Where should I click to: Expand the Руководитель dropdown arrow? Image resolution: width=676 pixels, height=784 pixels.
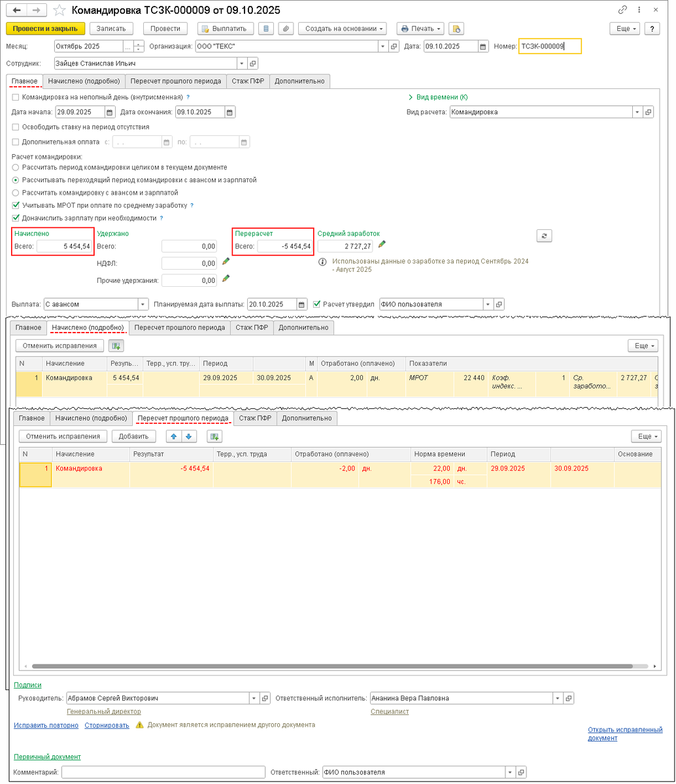coord(254,698)
